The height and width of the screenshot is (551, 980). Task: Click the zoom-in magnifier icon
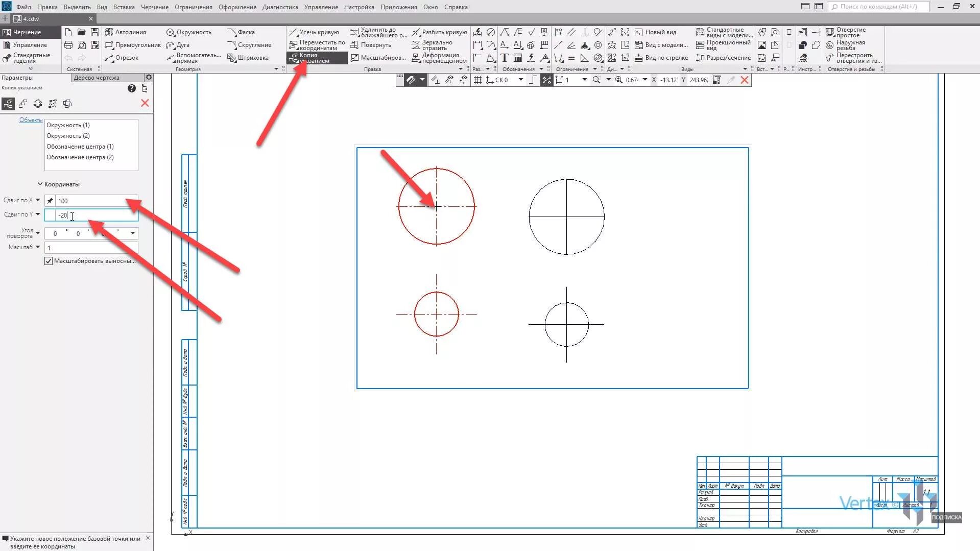point(619,80)
